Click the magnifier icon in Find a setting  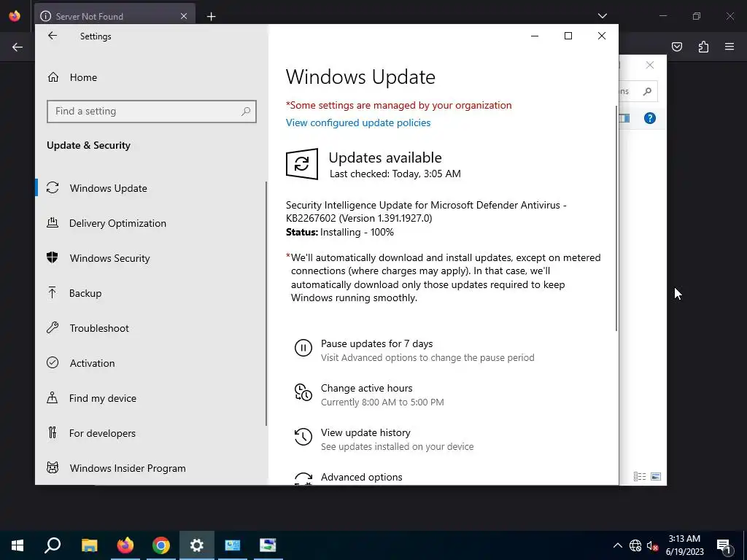[x=246, y=112]
